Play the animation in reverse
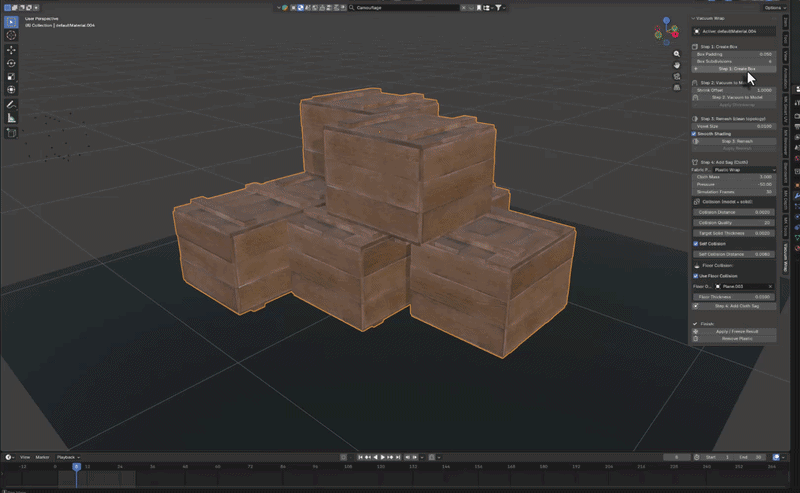The width and height of the screenshot is (800, 493). [375, 457]
